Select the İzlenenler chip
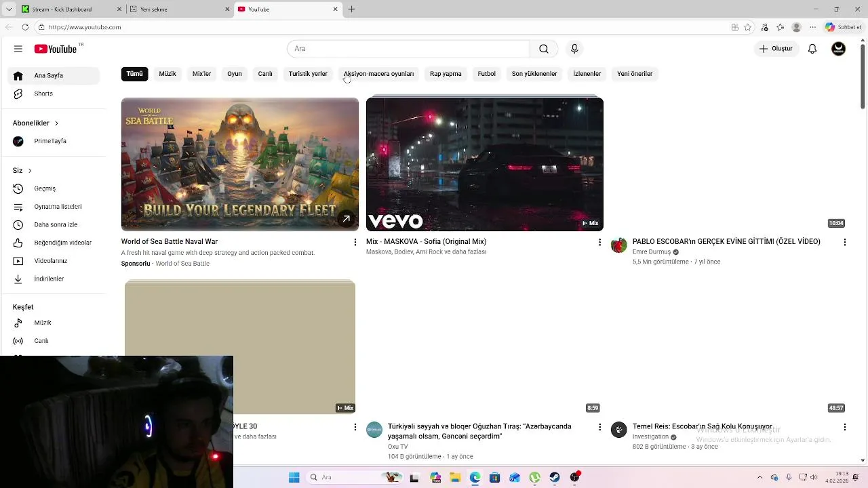 (x=587, y=74)
